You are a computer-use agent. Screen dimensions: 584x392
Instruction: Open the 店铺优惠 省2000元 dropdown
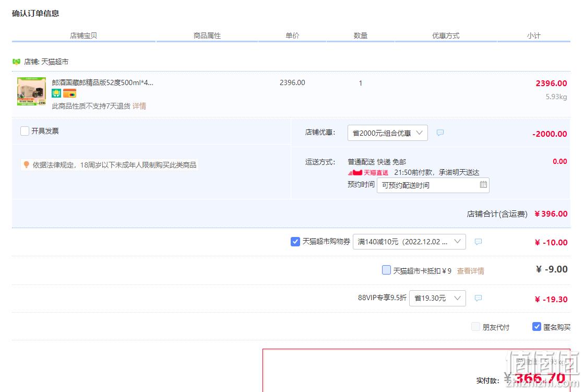pos(387,133)
